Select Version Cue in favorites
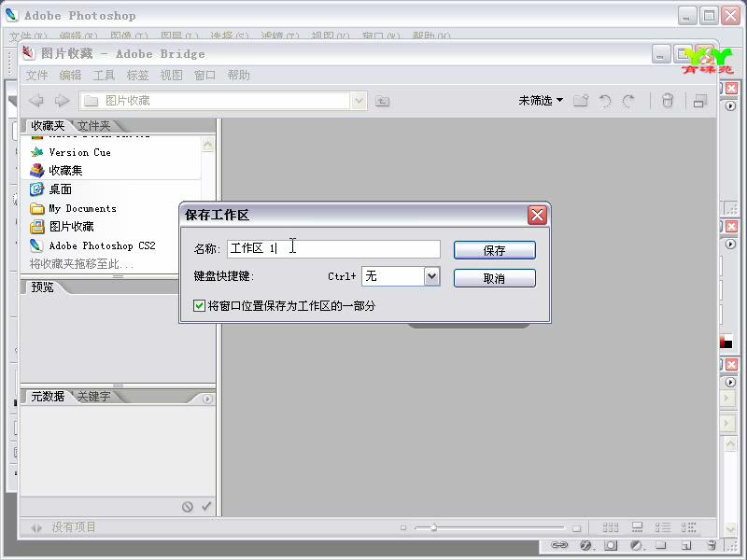This screenshot has height=560, width=747. click(x=71, y=152)
